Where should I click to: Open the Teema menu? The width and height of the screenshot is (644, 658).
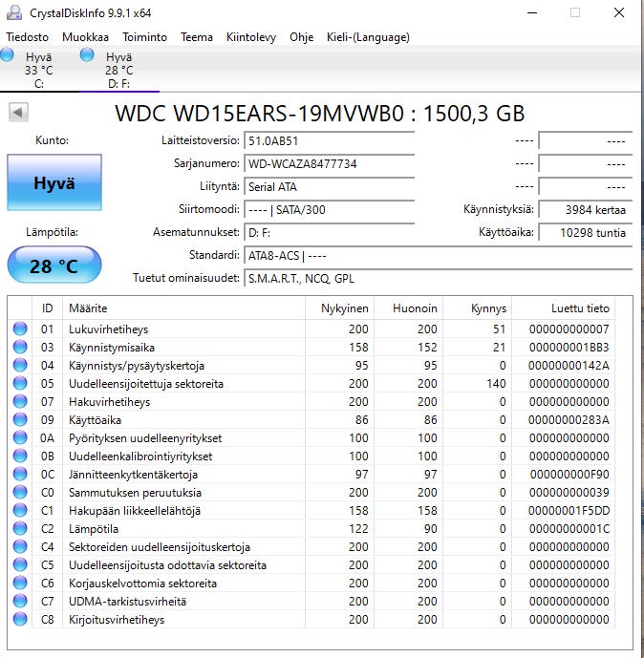(x=197, y=37)
